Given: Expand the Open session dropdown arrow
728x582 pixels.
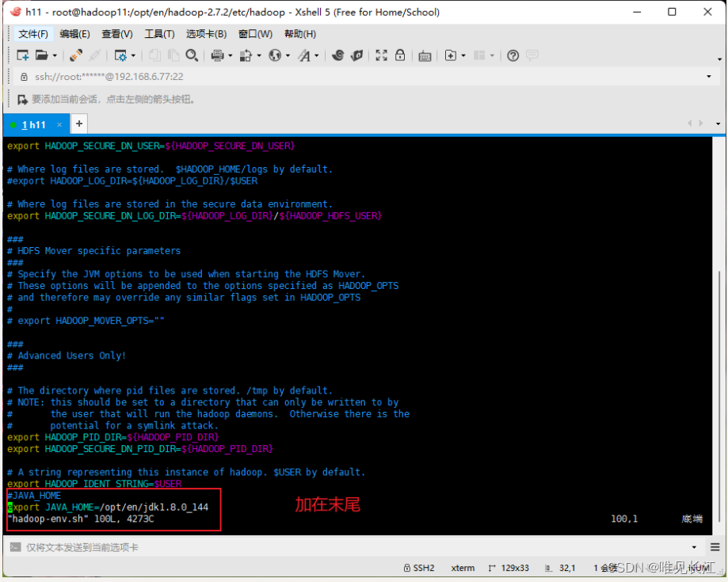Looking at the screenshot, I should pyautogui.click(x=55, y=55).
